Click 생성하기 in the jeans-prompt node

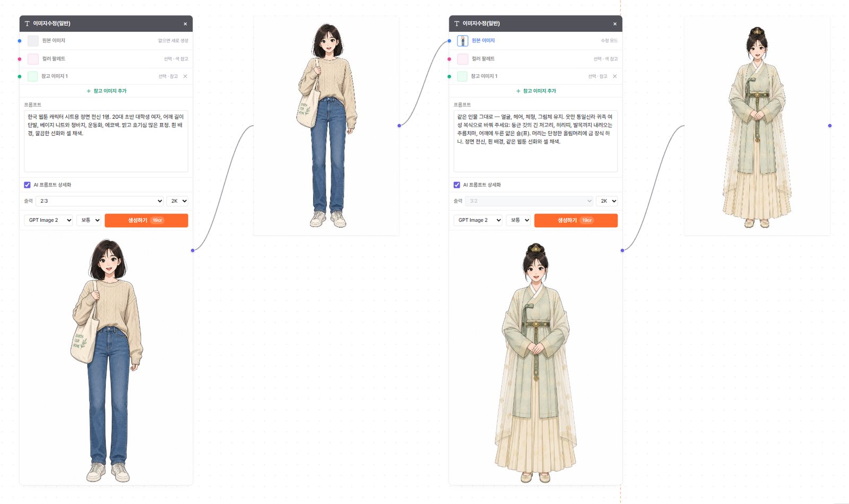pyautogui.click(x=146, y=220)
